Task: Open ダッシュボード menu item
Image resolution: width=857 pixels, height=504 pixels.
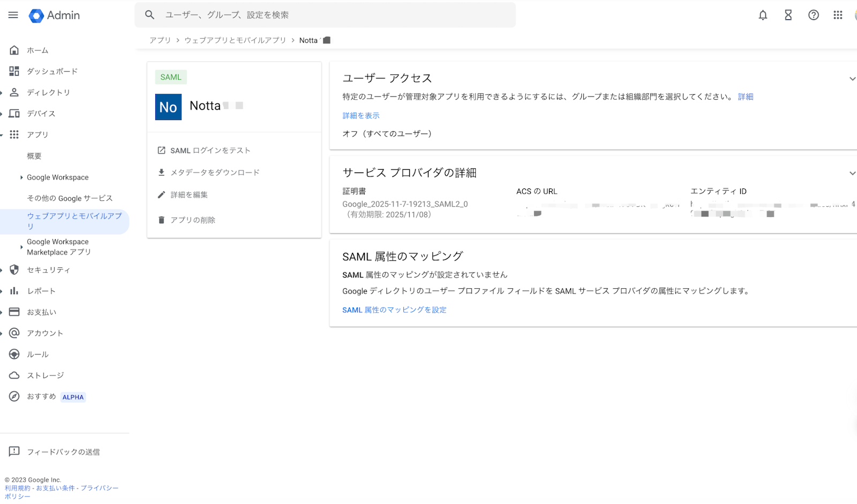Action: point(52,71)
